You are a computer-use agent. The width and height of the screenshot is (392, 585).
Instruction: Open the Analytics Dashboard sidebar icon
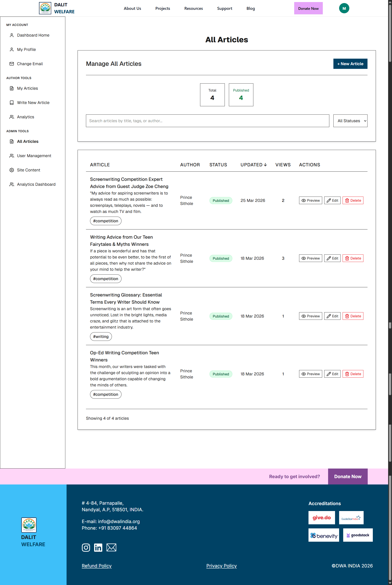[x=11, y=184]
